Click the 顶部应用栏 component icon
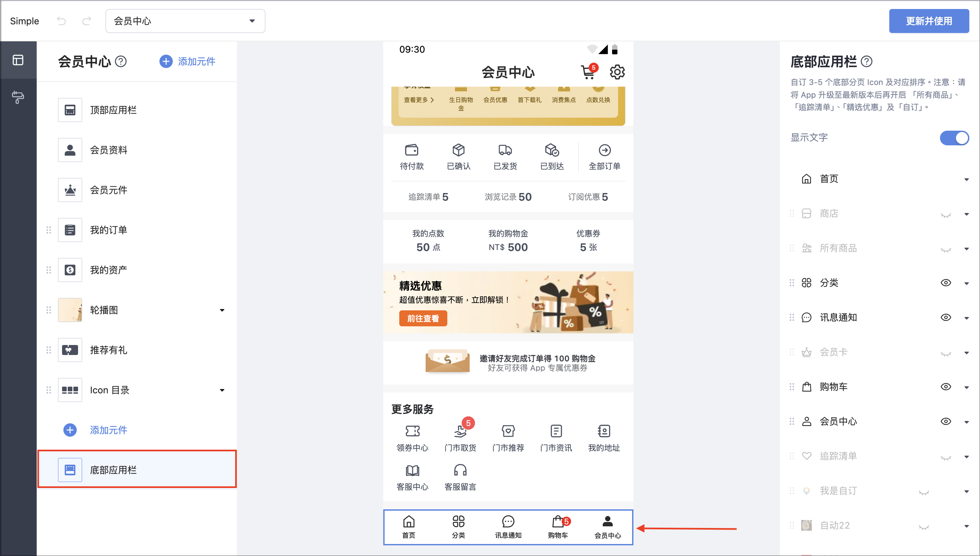The image size is (980, 556). point(70,110)
